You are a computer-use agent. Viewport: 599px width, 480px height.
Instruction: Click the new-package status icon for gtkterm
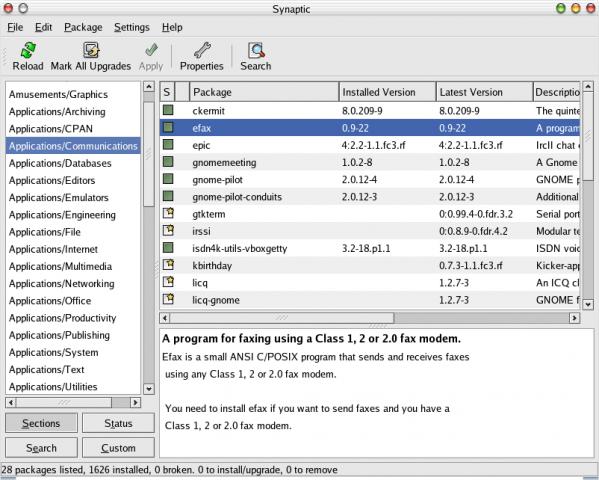pos(168,213)
